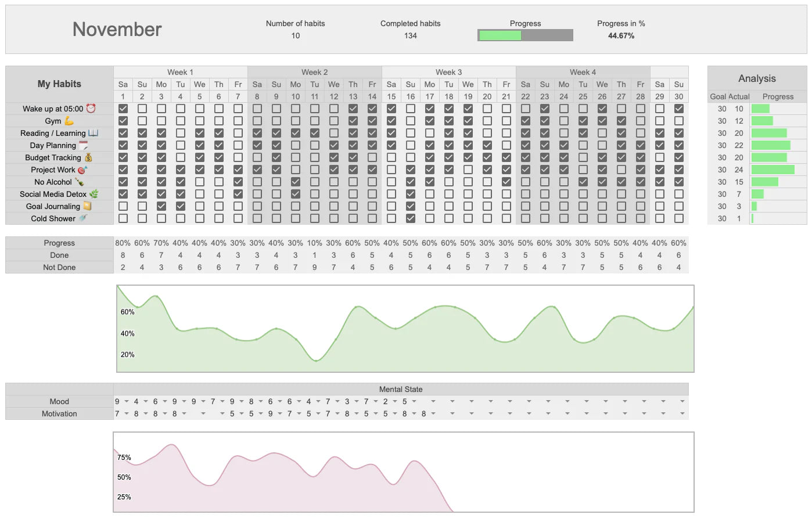Select the Week 1 header
Image resolution: width=812 pixels, height=518 pixels.
coord(179,72)
